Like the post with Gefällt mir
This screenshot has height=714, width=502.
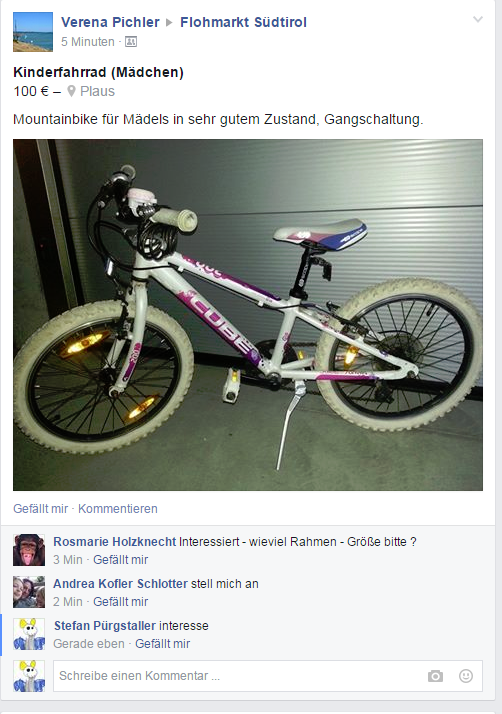click(x=41, y=509)
